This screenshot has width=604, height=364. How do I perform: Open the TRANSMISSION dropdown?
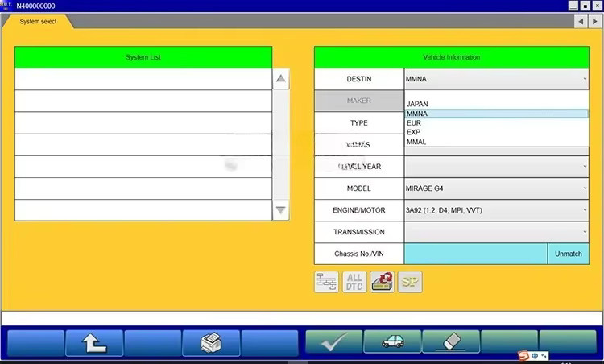pos(497,232)
